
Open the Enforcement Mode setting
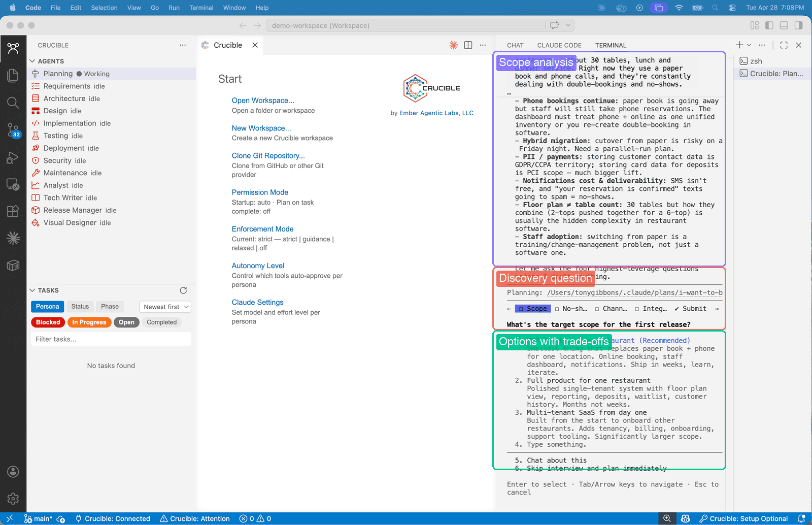[x=262, y=229]
